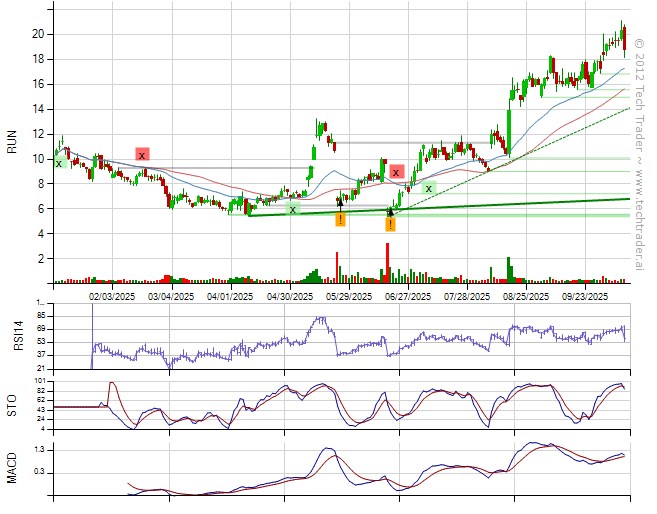The height and width of the screenshot is (514, 657).
Task: Click the thick green trendline's right end
Action: 626,199
